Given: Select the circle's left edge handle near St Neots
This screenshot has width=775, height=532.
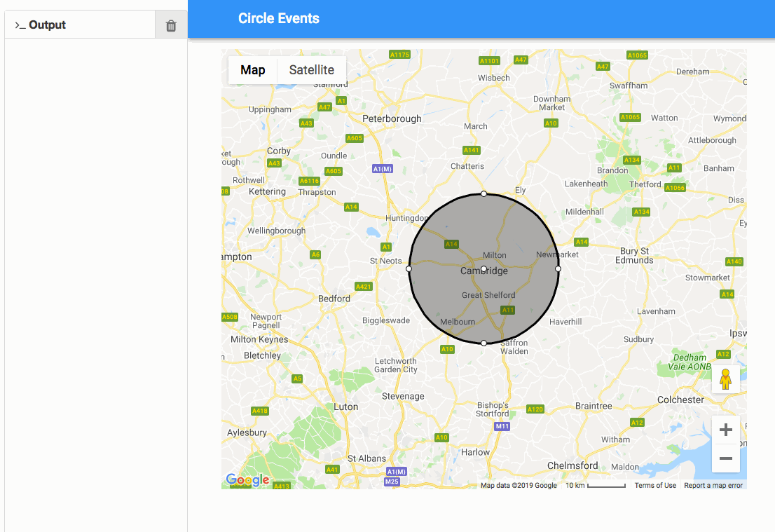Looking at the screenshot, I should pyautogui.click(x=409, y=269).
